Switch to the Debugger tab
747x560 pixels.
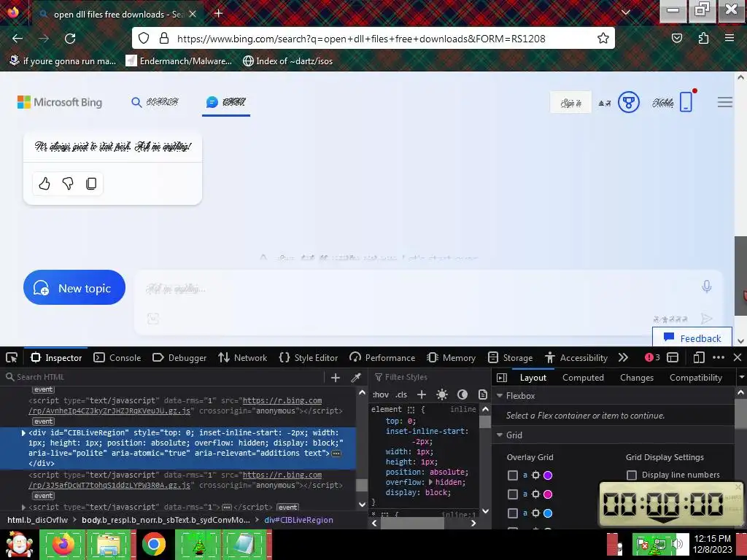(179, 357)
